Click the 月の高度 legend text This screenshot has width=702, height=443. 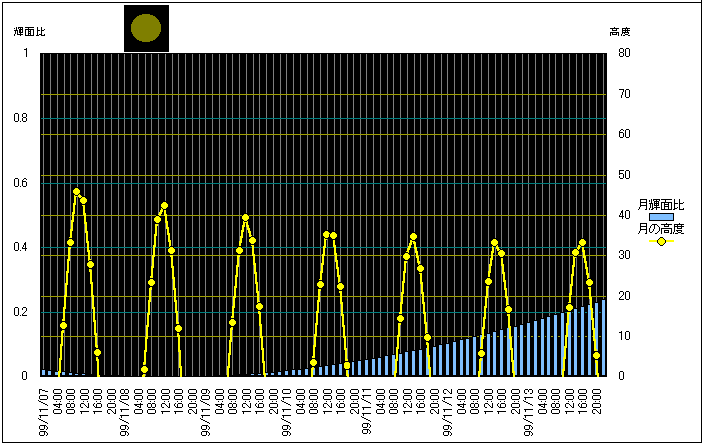pos(660,228)
